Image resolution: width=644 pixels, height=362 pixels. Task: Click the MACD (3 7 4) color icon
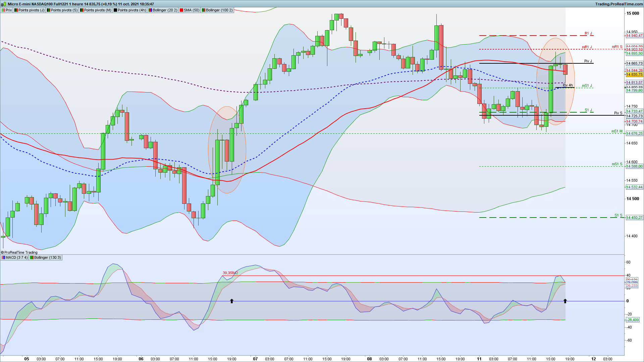(x=3, y=257)
